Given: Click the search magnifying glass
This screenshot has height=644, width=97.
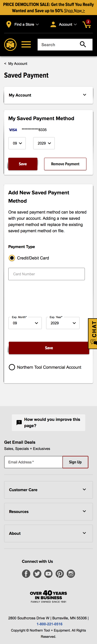Looking at the screenshot, I should pyautogui.click(x=83, y=44).
